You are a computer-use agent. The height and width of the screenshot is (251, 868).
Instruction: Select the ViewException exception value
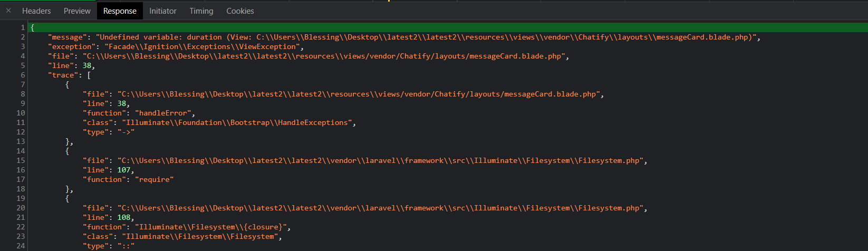[203, 46]
